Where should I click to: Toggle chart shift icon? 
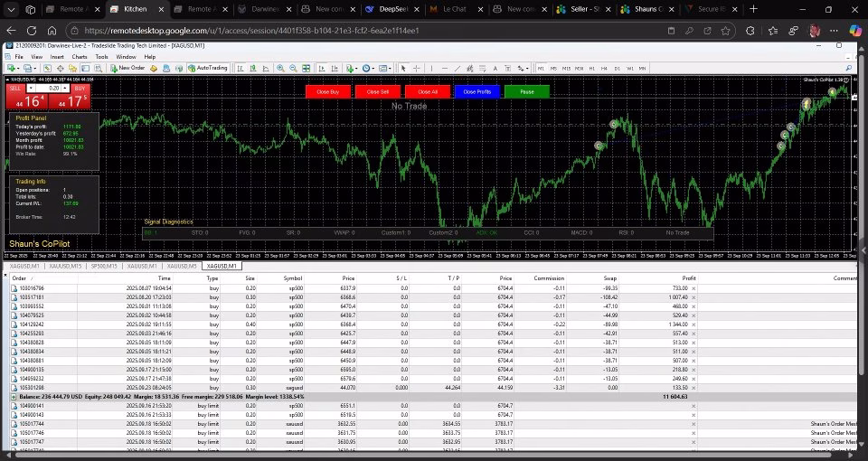(x=335, y=68)
